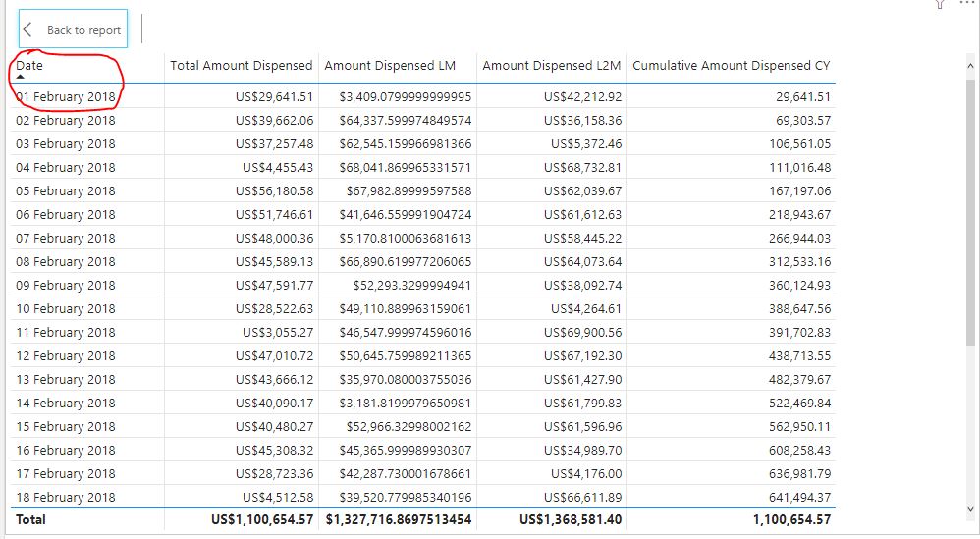Screen dimensions: 980x539
Task: Open the filter icon in the top-right corner
Action: pyautogui.click(x=940, y=4)
